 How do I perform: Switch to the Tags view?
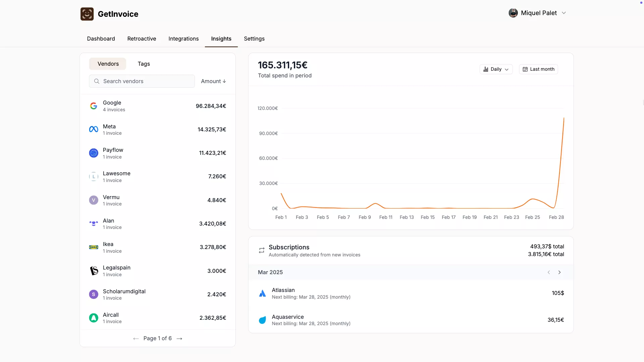[144, 64]
